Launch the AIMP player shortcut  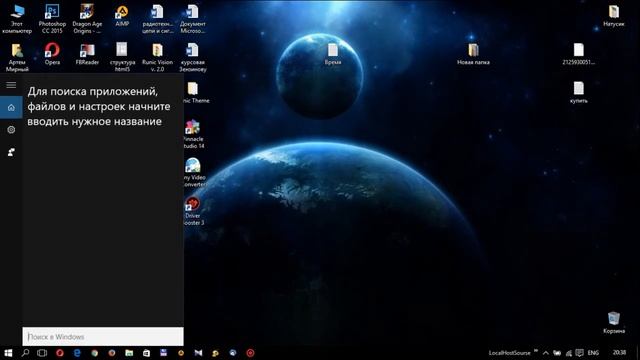coord(122,16)
